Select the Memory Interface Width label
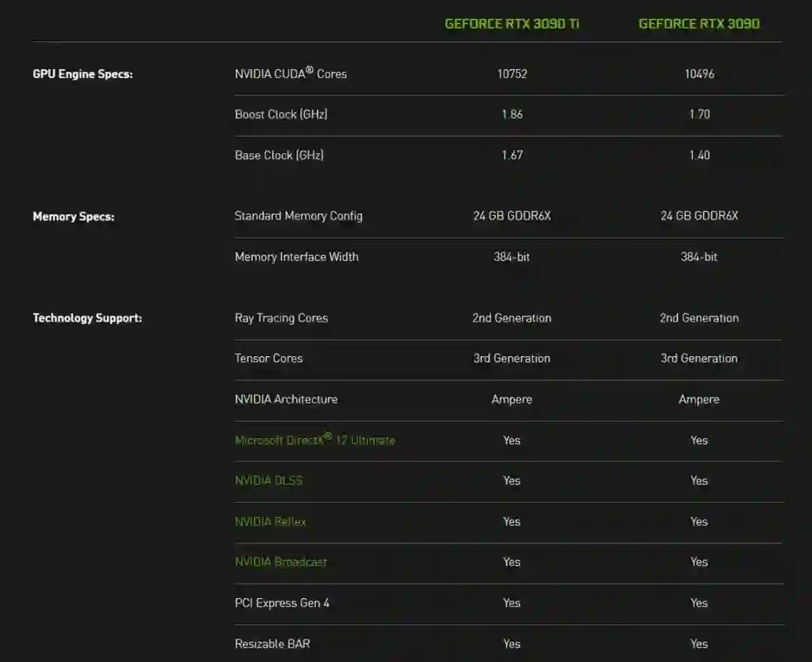 296,257
